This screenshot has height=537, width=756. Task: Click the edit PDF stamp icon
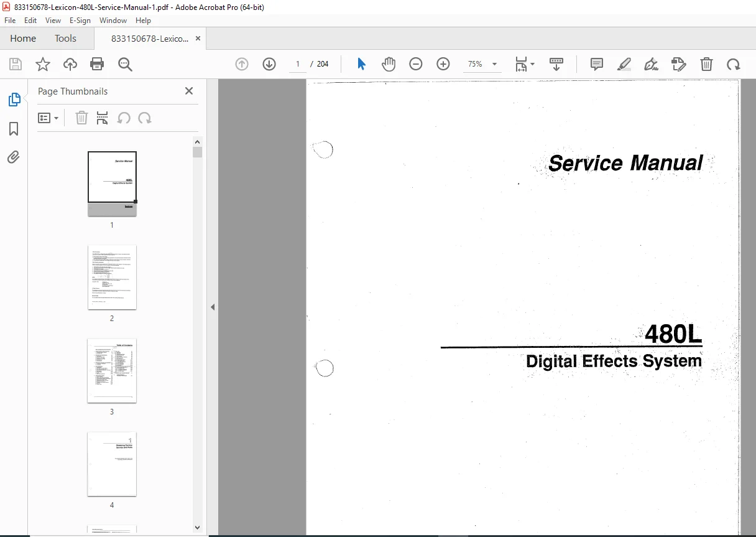678,64
